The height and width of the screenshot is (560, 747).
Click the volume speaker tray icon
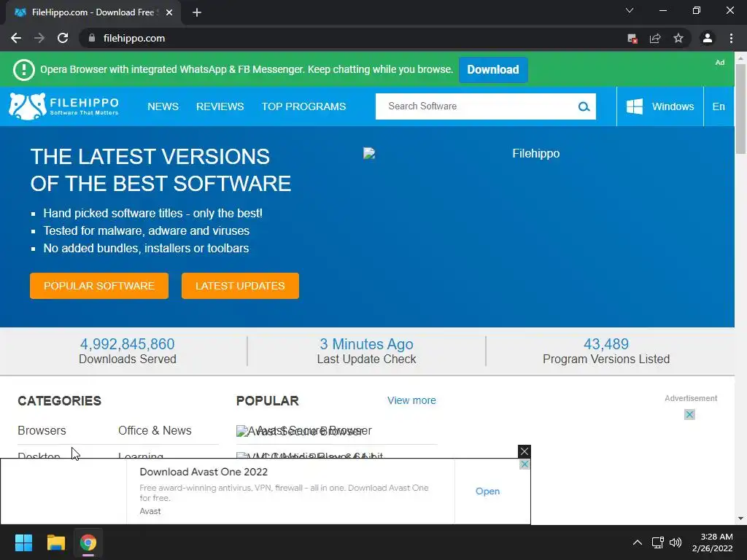pos(675,542)
